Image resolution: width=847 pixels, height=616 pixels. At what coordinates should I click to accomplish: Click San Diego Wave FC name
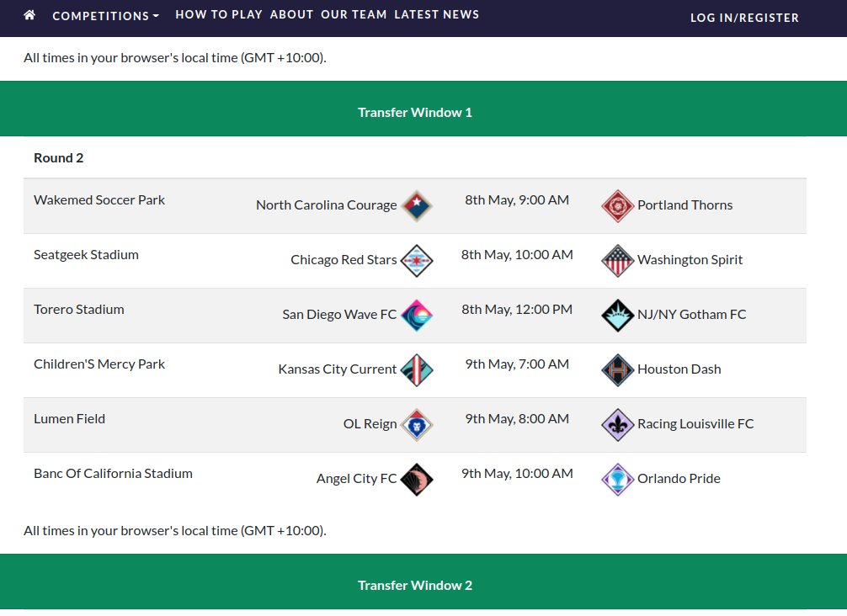(x=339, y=314)
